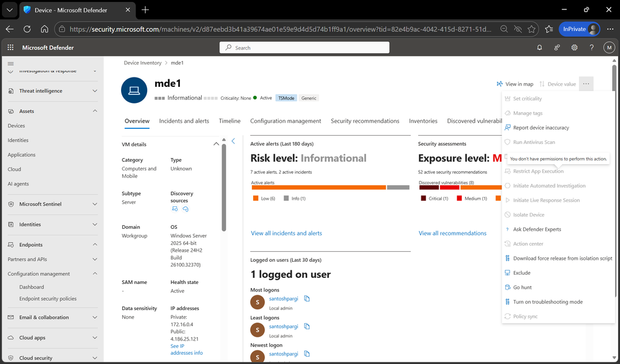Screen dimensions: 620x364
Task: Click the notifications bell icon
Action: point(539,47)
